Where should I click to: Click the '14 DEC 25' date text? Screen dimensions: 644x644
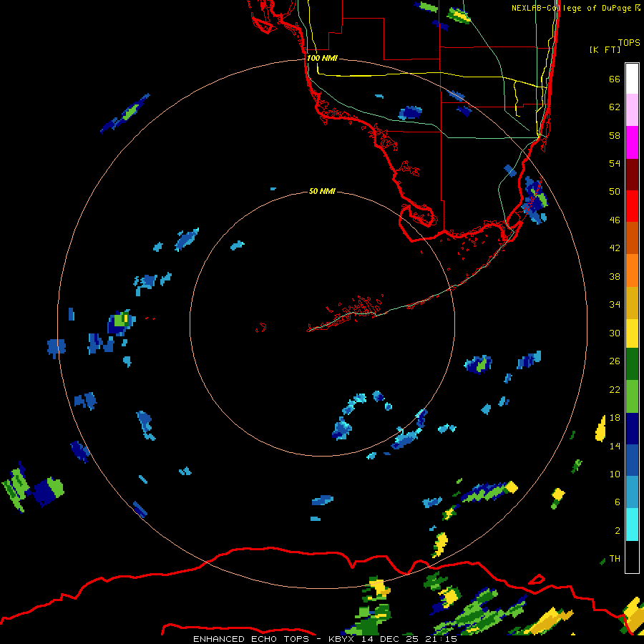pos(390,639)
